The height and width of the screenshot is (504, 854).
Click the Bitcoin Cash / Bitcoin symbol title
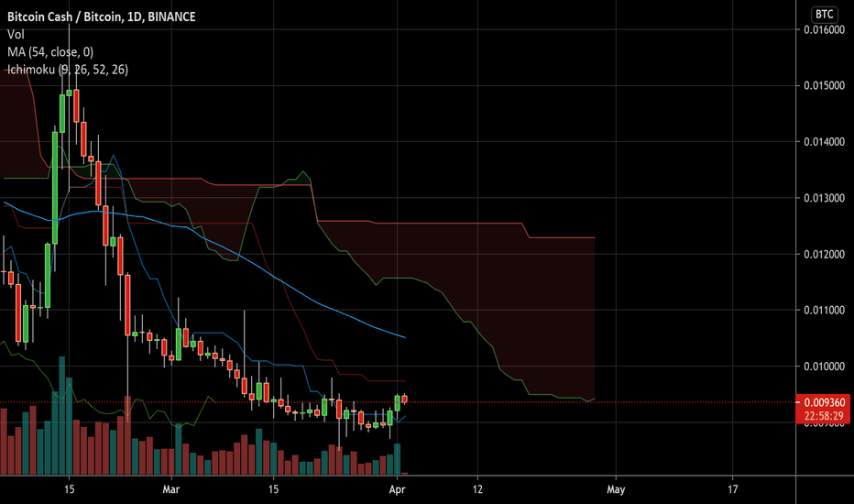click(102, 16)
